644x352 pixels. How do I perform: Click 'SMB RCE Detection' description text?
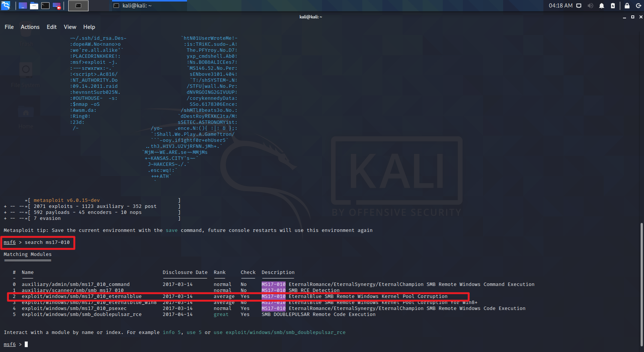point(314,290)
